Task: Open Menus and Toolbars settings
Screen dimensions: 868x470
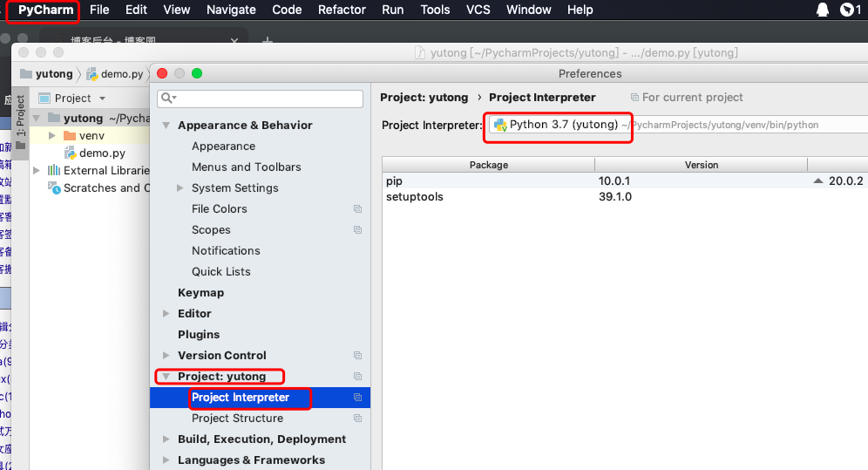Action: pos(247,167)
